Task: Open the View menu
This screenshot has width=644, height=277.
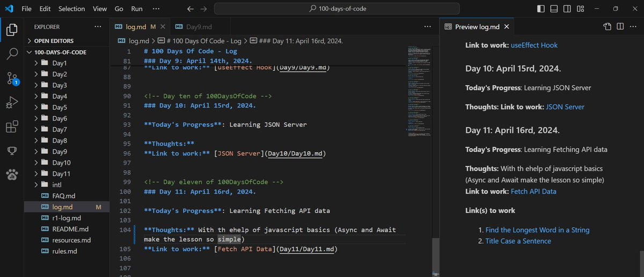Action: (x=100, y=9)
